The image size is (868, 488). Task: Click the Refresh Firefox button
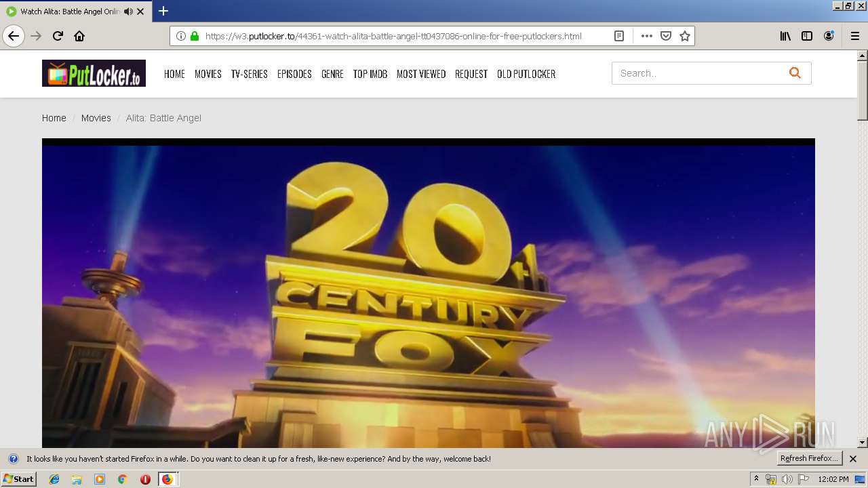[x=809, y=458]
